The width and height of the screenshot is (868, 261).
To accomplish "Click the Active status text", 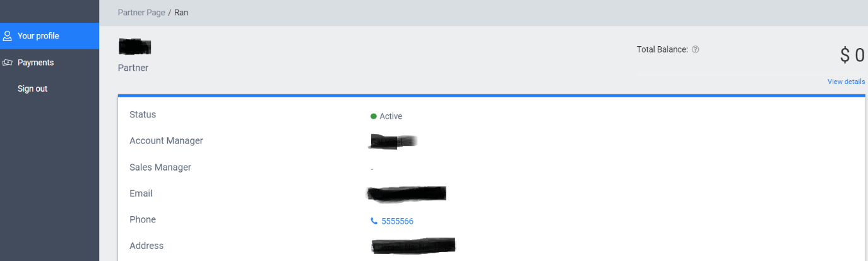I will [391, 116].
